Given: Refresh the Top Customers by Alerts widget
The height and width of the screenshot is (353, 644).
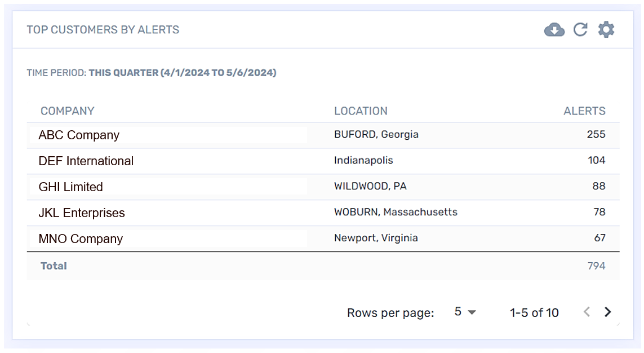Looking at the screenshot, I should [580, 30].
